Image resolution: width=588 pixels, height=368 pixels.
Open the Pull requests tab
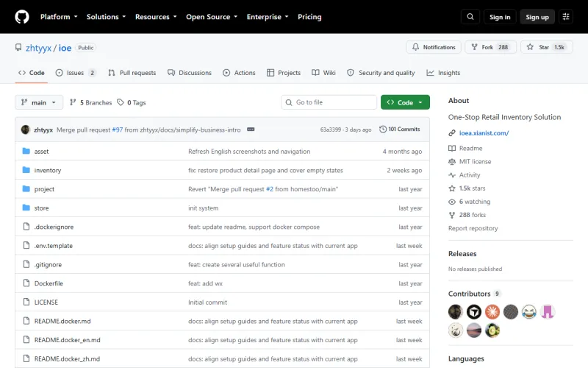click(x=132, y=73)
